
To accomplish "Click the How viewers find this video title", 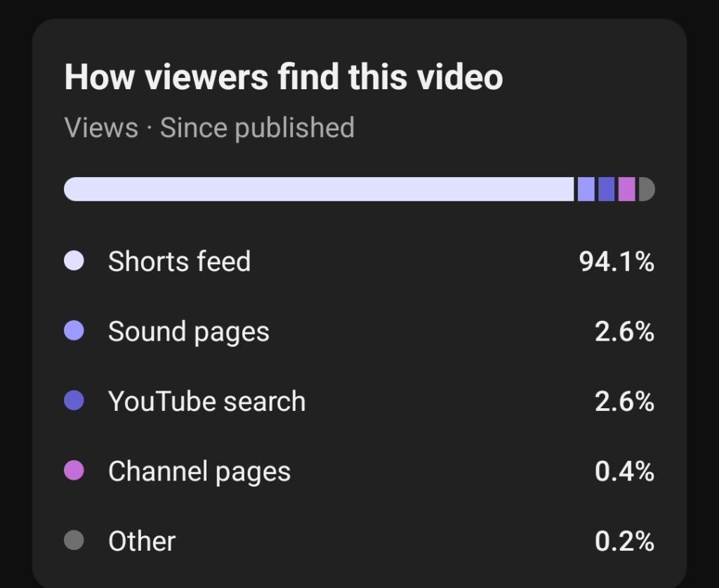I will point(284,77).
